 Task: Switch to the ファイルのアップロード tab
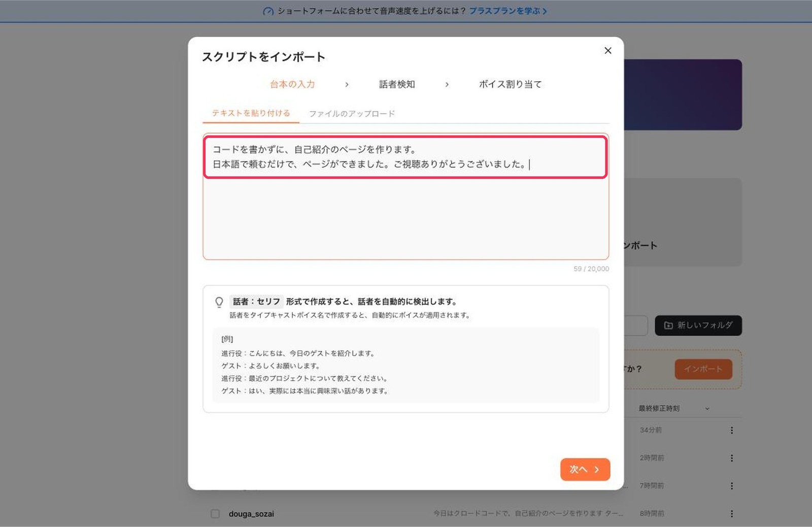(x=352, y=114)
